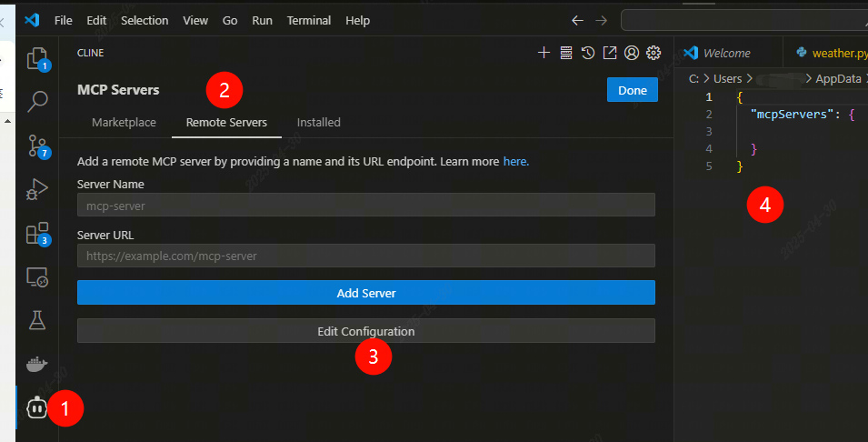
Task: Switch to the Marketplace tab
Action: (124, 123)
